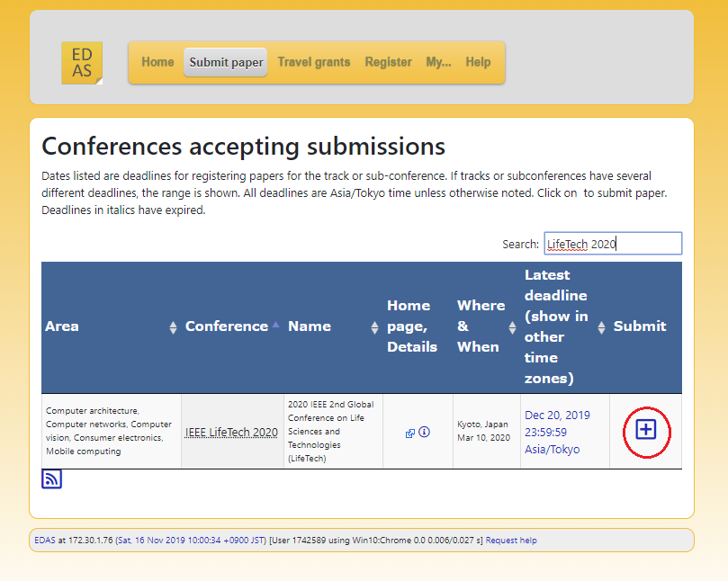The width and height of the screenshot is (728, 581).
Task: Go to the Home menu
Action: click(157, 62)
